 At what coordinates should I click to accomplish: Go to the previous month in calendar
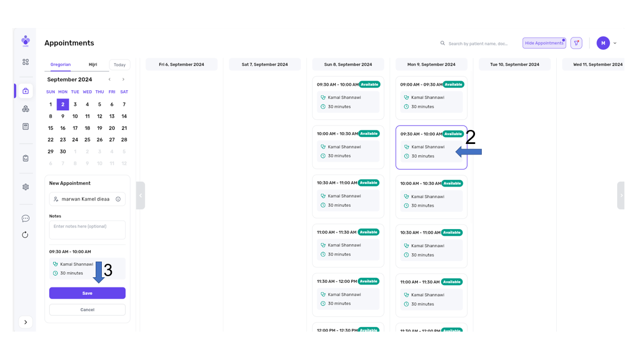tap(110, 80)
